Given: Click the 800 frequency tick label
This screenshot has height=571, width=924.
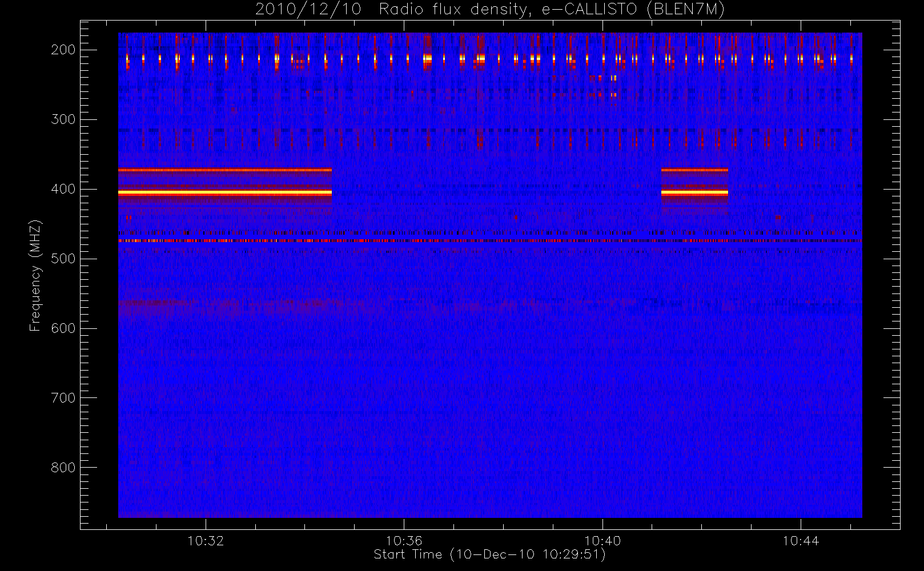Looking at the screenshot, I should tap(63, 468).
